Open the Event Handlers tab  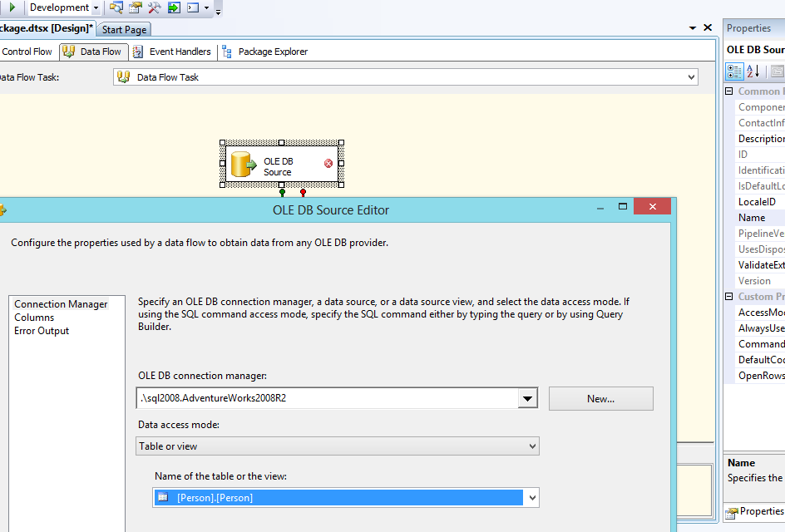pyautogui.click(x=180, y=52)
